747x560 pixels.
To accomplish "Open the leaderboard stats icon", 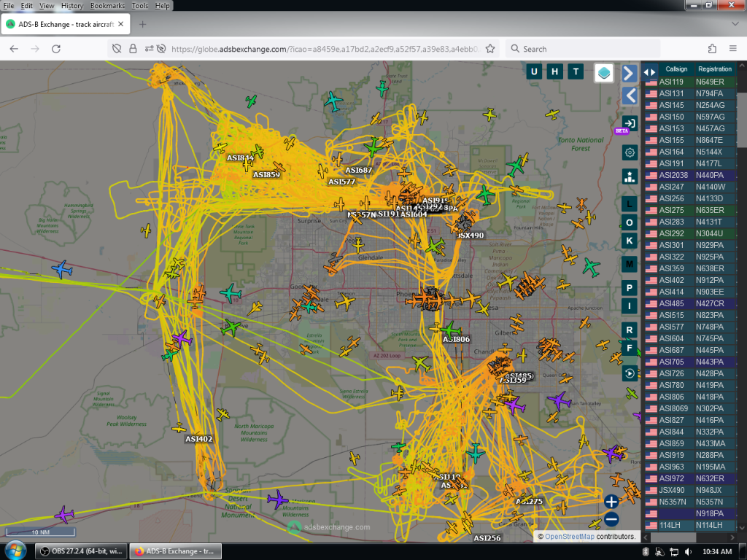I will [630, 176].
